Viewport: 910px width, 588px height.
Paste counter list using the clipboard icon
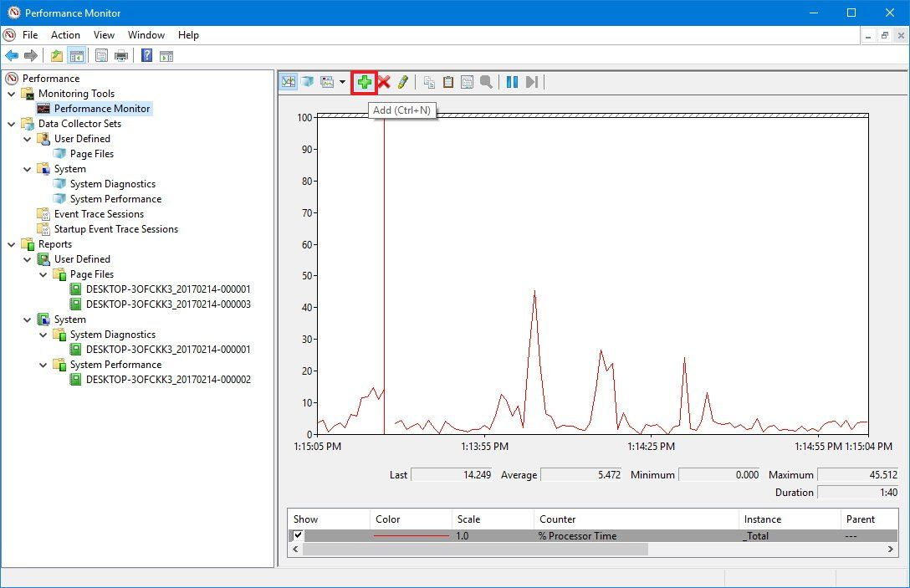coord(448,81)
